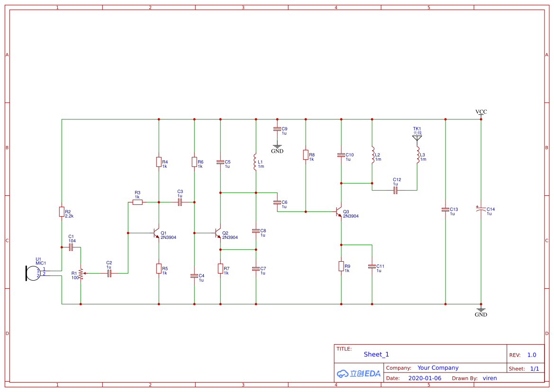This screenshot has height=392, width=554.
Task: Click the R2 2.2k value text
Action: point(69,216)
